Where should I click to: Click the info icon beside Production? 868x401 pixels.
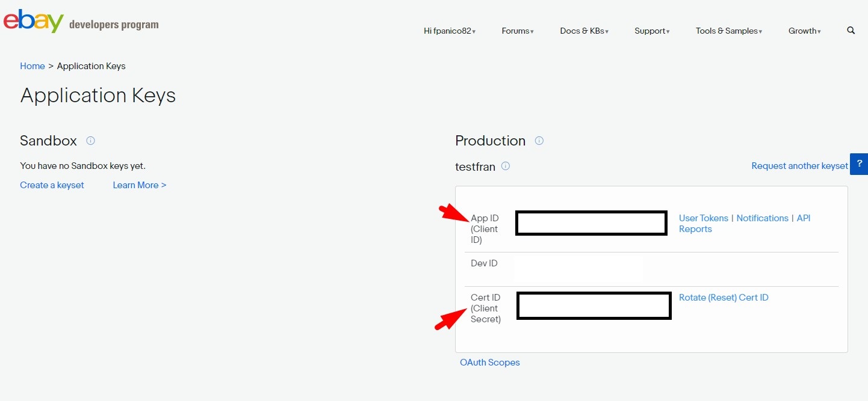tap(539, 141)
